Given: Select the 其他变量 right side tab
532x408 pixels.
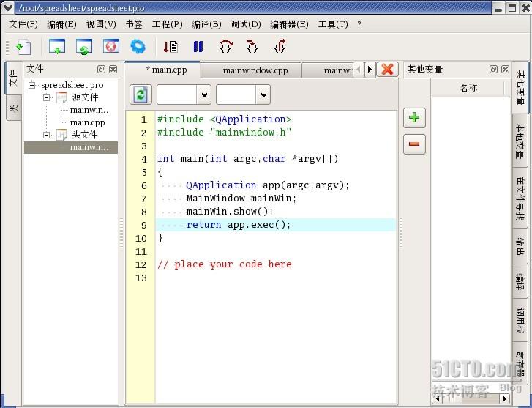Looking at the screenshot, I should 520,88.
